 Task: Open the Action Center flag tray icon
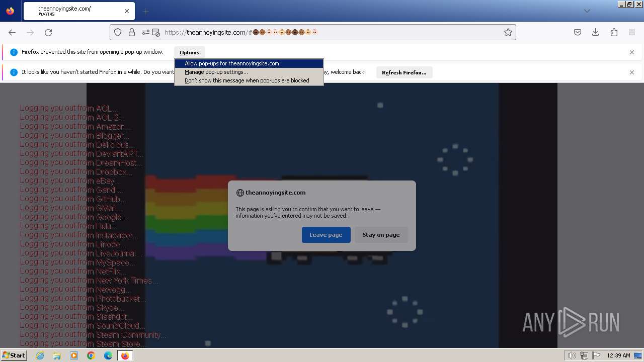click(x=596, y=355)
